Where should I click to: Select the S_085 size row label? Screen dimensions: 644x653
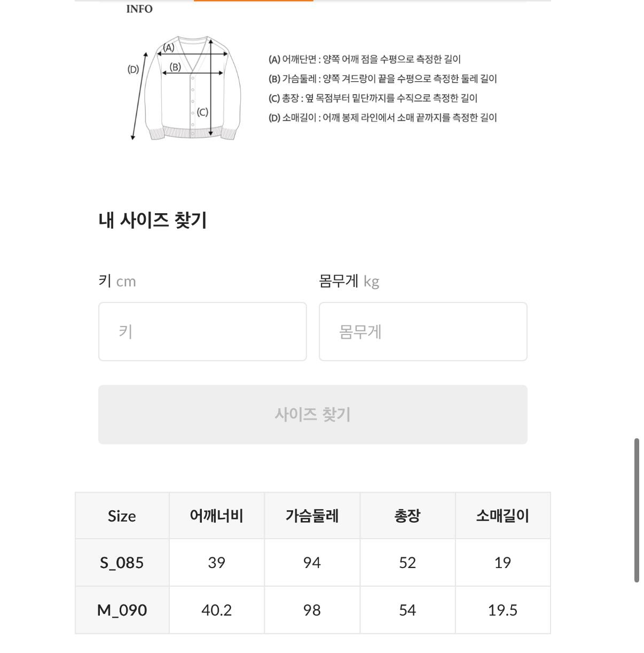pos(122,563)
